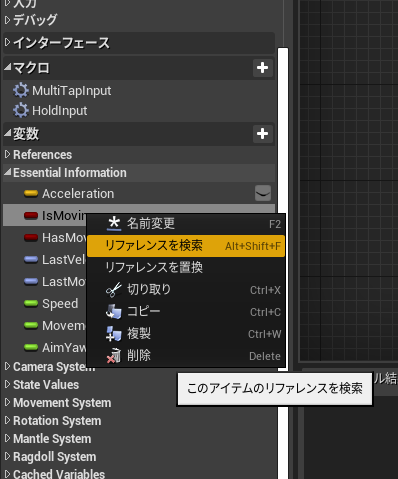Expand the State Values category
The width and height of the screenshot is (398, 479).
[7, 385]
